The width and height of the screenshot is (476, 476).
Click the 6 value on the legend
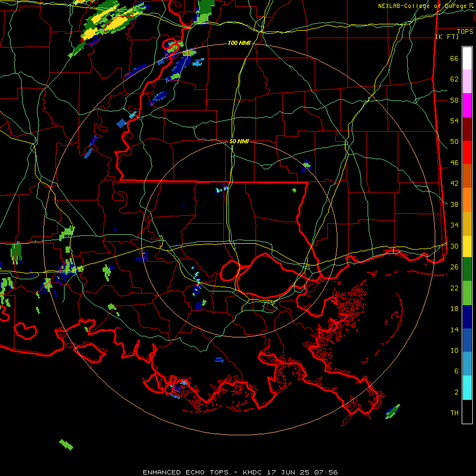456,371
